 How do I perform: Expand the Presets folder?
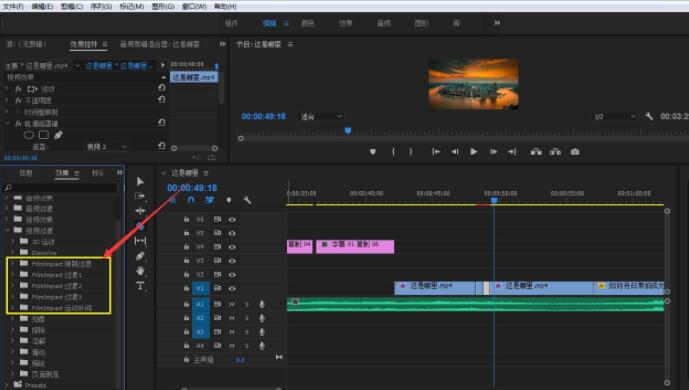[x=7, y=385]
